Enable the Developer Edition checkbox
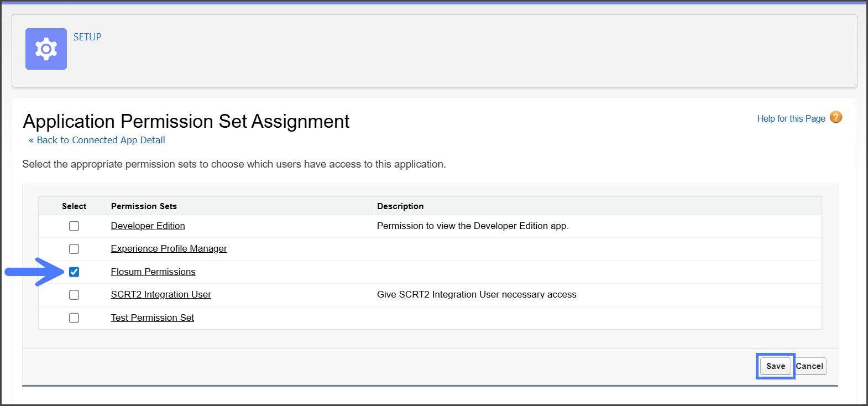This screenshot has height=406, width=868. (74, 226)
